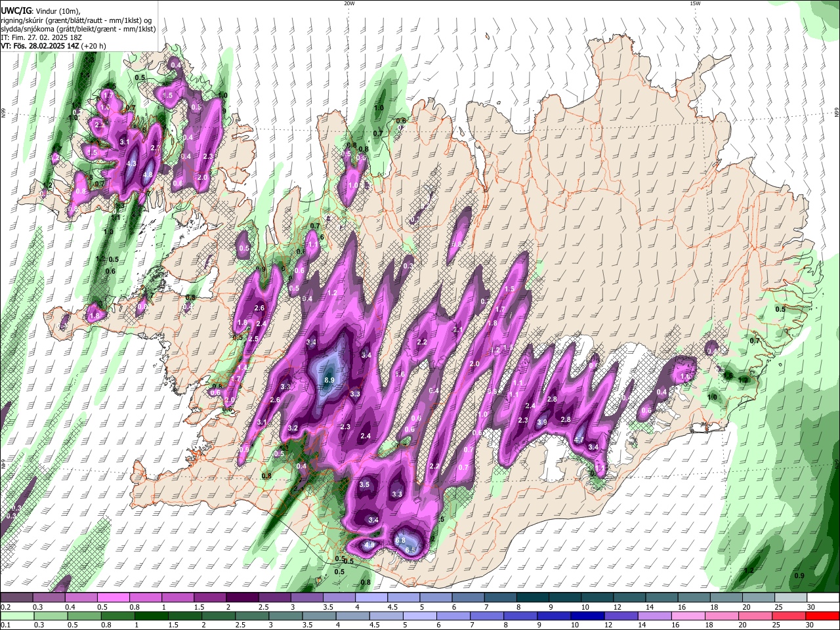Click the 3.2 value on the map
Image resolution: width=840 pixels, height=630 pixels.
[x=293, y=428]
